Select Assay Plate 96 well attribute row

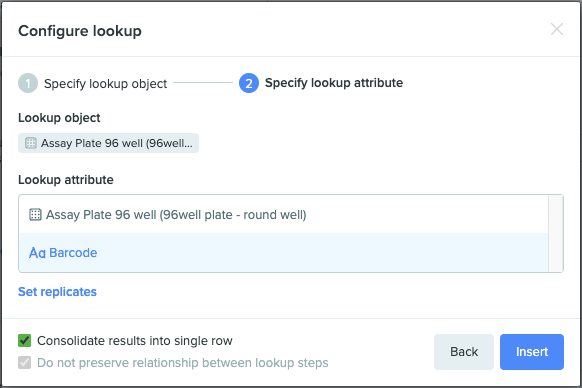coord(283,214)
